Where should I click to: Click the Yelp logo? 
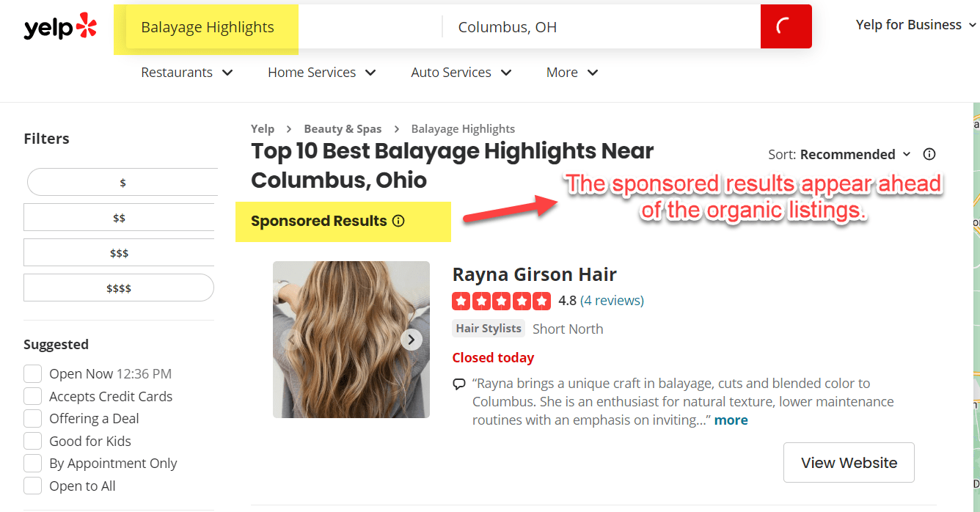60,27
